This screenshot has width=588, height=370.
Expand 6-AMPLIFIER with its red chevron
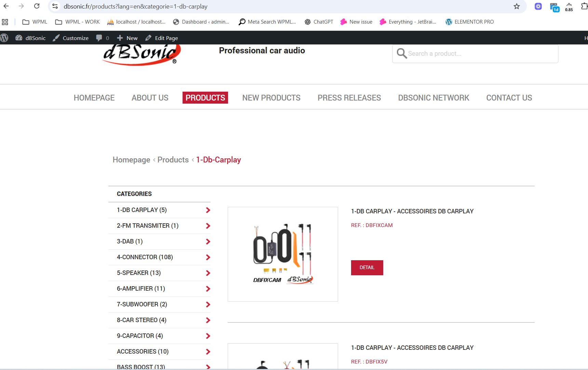(x=208, y=289)
